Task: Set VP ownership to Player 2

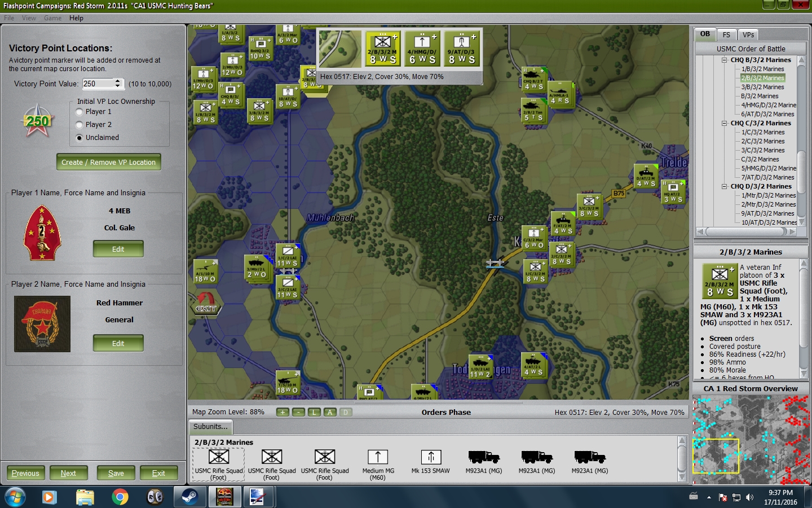Action: (x=80, y=125)
